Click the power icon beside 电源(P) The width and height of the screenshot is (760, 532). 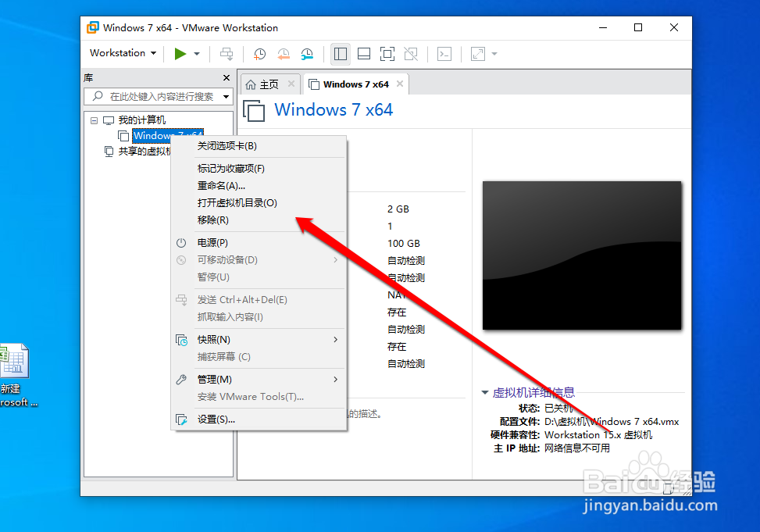tap(181, 243)
